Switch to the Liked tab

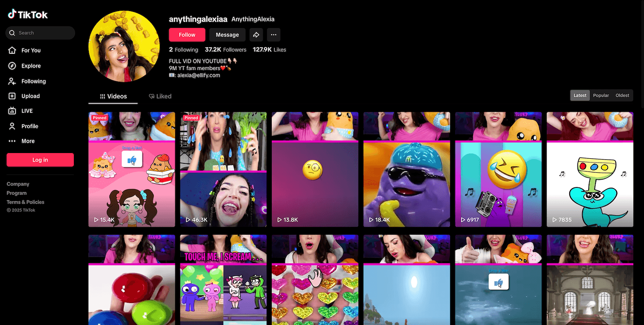point(160,96)
